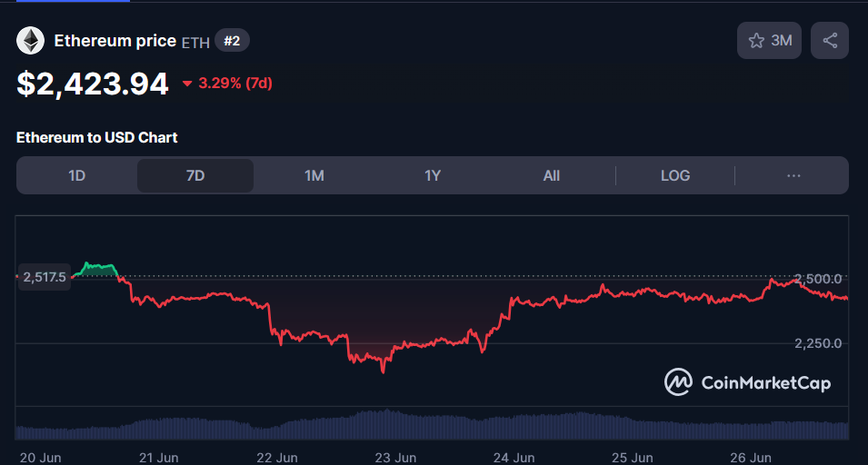Click the 25 Jun date label

(x=633, y=458)
